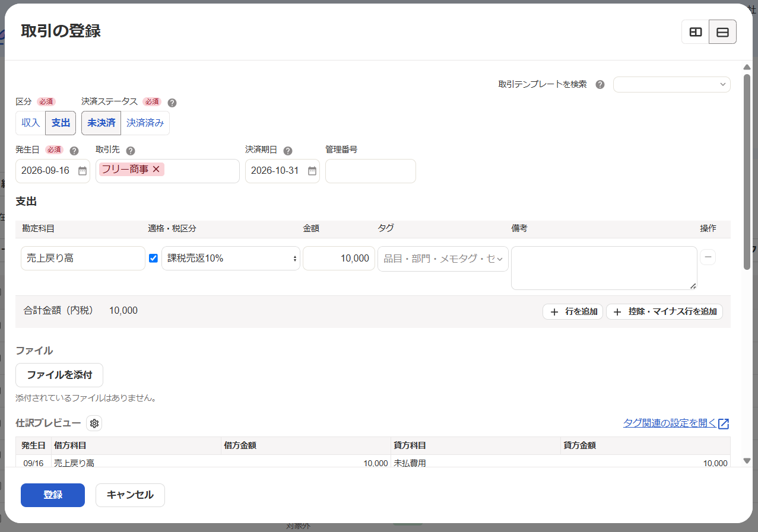Open calendar icon in 発生日 field
The image size is (758, 532).
pos(83,171)
